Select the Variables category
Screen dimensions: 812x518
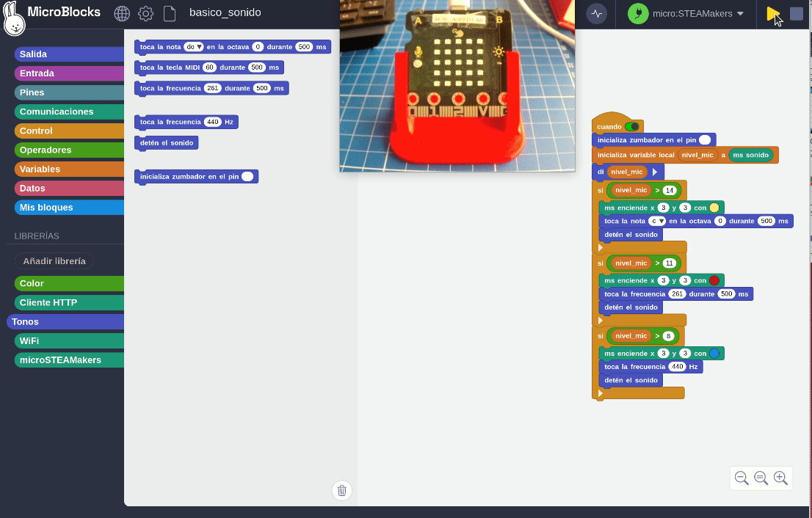click(x=69, y=169)
